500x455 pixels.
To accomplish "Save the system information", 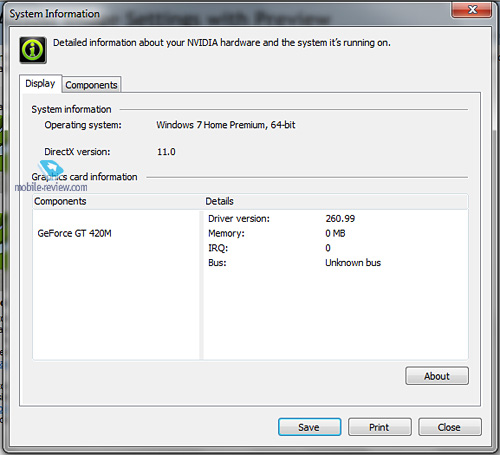I will tap(309, 427).
